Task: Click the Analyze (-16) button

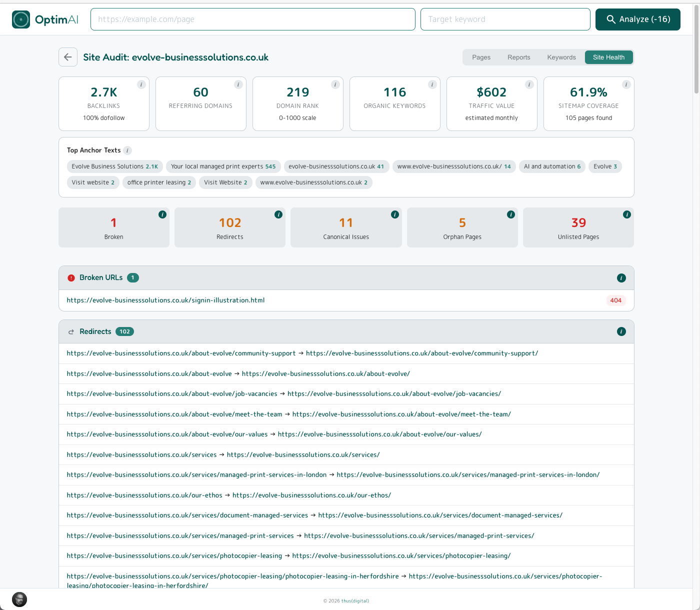Action: [x=638, y=19]
